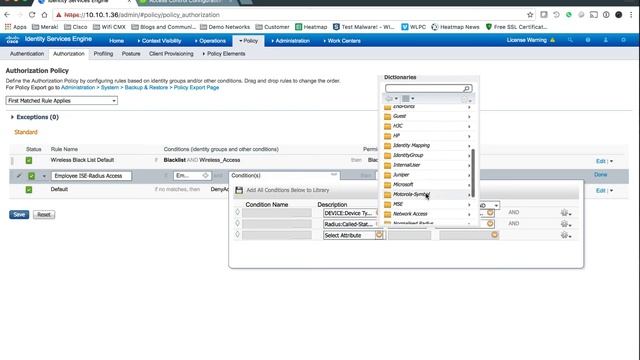Open the Context Visibility menu
Image resolution: width=640 pixels, height=360 pixels.
[159, 41]
